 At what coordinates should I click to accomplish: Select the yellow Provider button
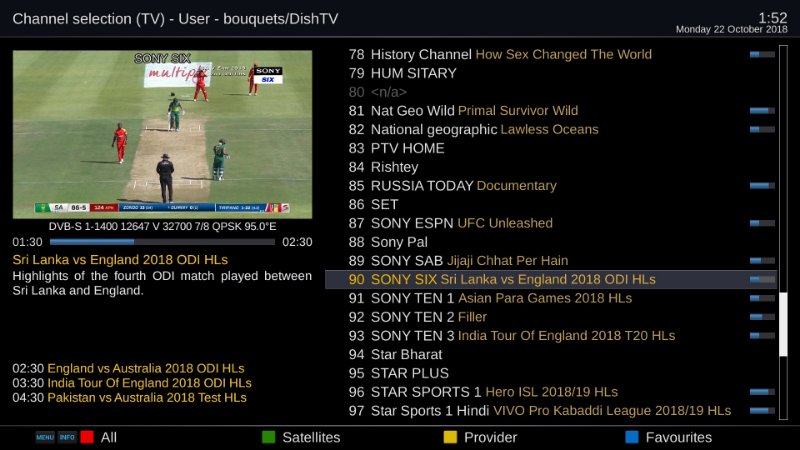(450, 437)
